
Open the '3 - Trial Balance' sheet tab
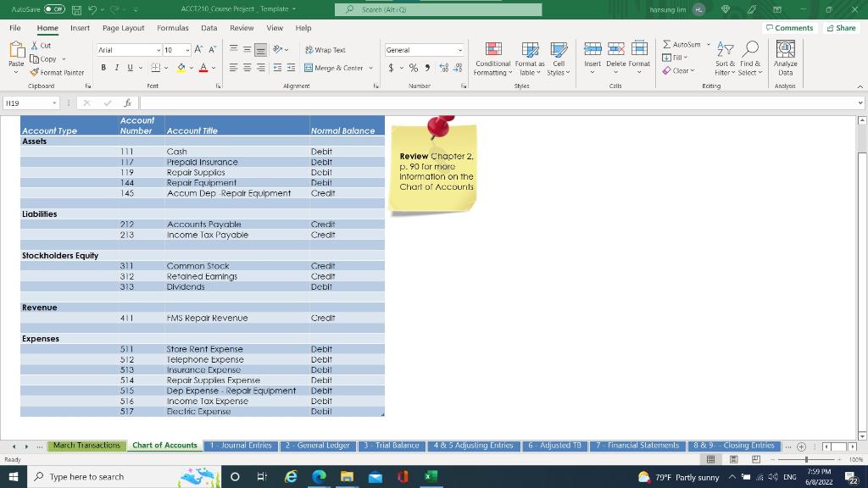click(392, 445)
